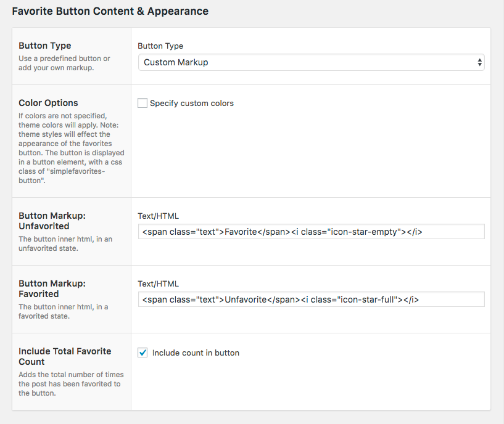Open the Button Type dropdown
504x424 pixels.
(x=311, y=62)
